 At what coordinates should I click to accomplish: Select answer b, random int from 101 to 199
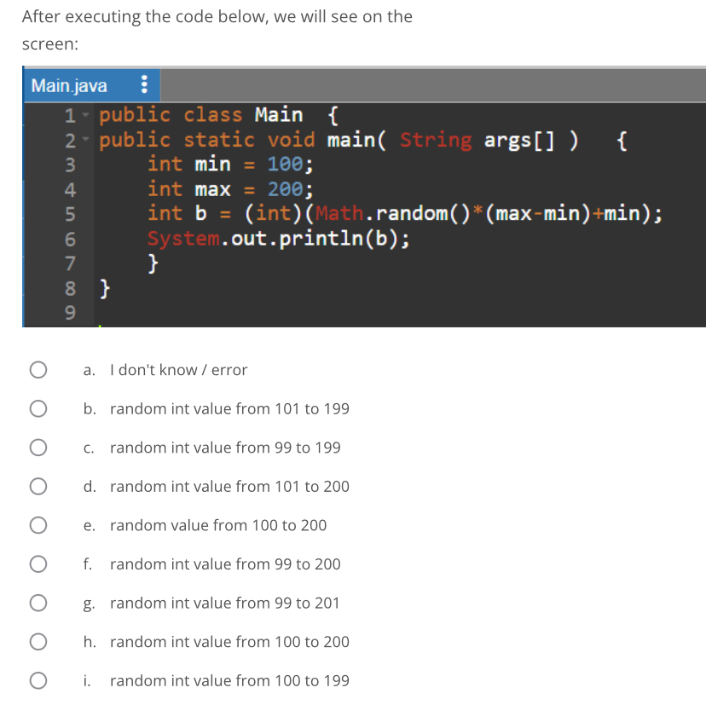pos(38,408)
